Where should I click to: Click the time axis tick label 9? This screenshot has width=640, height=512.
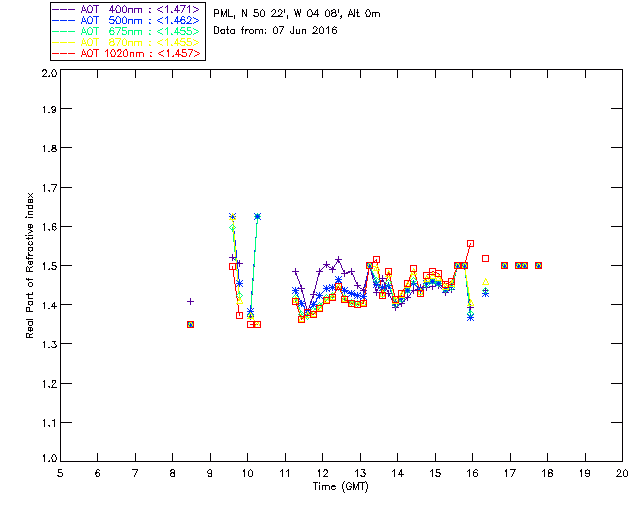(x=210, y=473)
